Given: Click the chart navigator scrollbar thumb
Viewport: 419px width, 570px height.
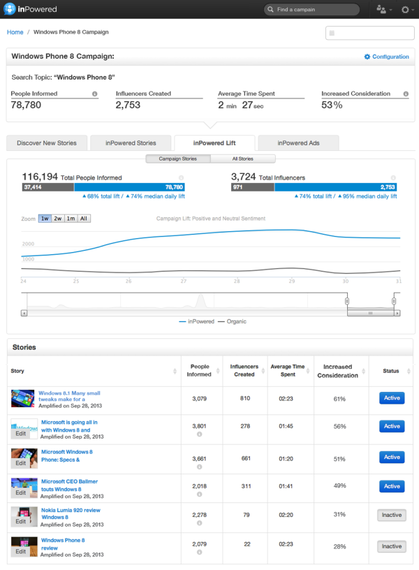Looking at the screenshot, I should tap(370, 313).
